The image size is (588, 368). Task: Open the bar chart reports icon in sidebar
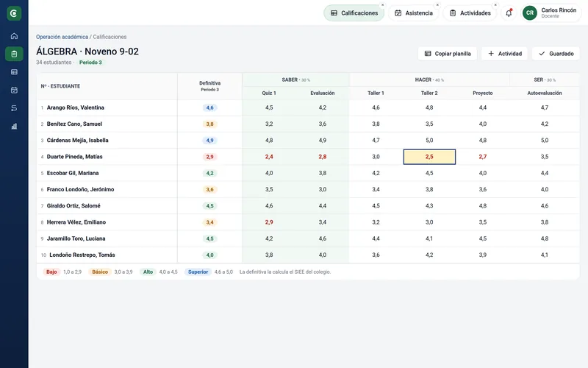14,126
